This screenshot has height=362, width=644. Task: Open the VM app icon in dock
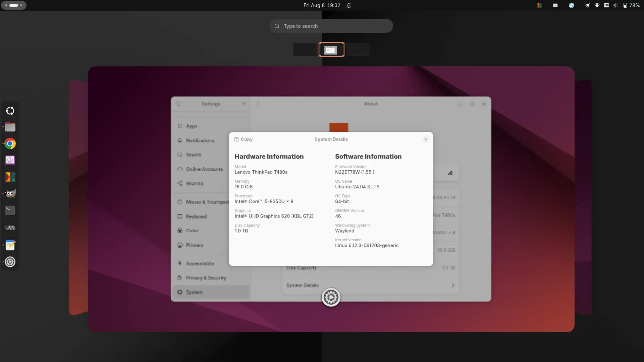tap(10, 228)
